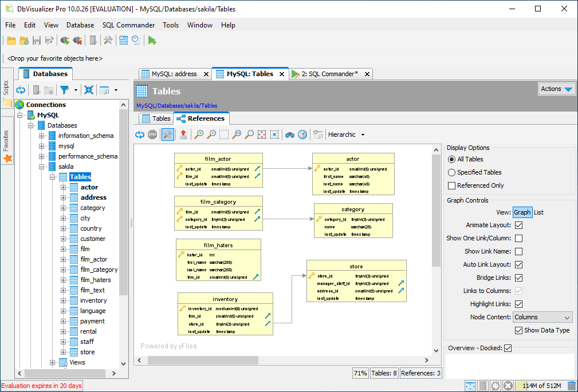578x392 pixels.
Task: Expand the actor table node
Action: 64,187
